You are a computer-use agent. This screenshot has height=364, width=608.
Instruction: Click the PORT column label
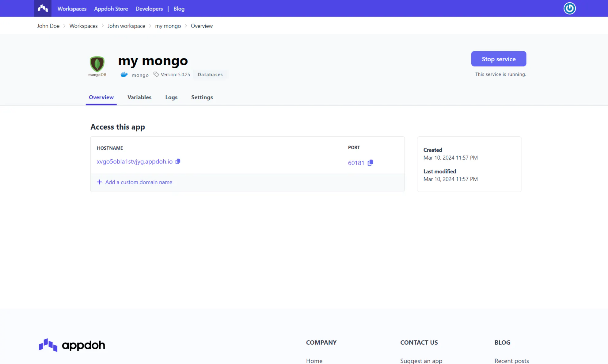pos(354,147)
